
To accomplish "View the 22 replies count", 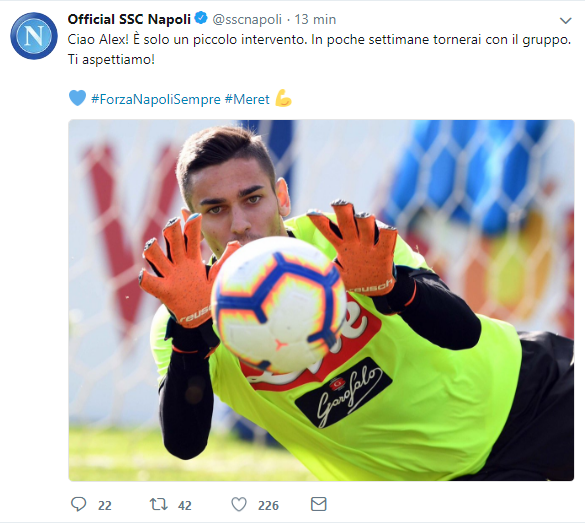I will pos(104,506).
